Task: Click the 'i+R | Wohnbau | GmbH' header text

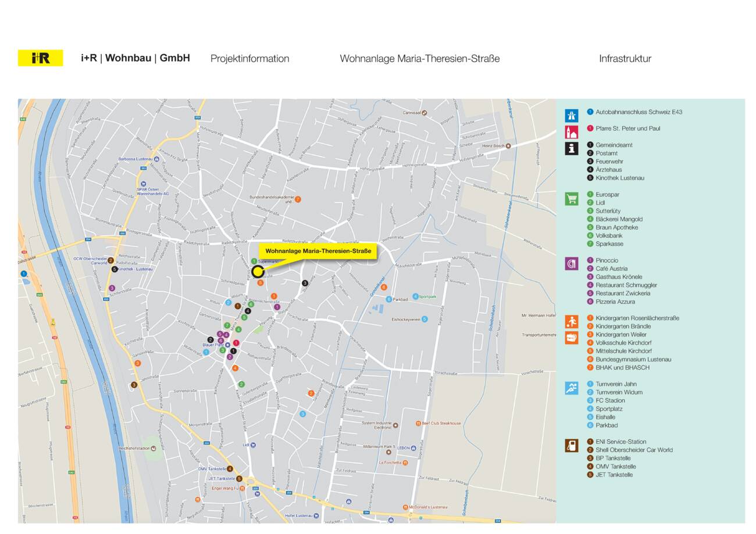Action: pos(135,58)
